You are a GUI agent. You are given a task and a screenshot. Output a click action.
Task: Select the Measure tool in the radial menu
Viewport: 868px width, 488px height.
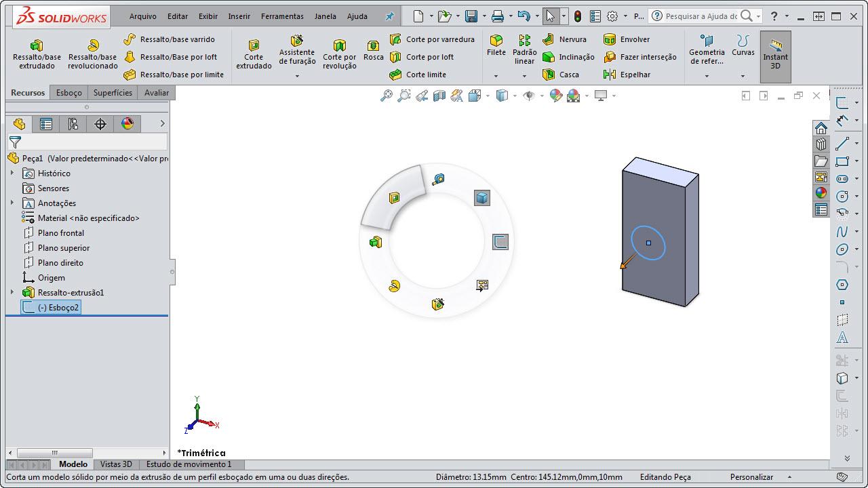(439, 178)
